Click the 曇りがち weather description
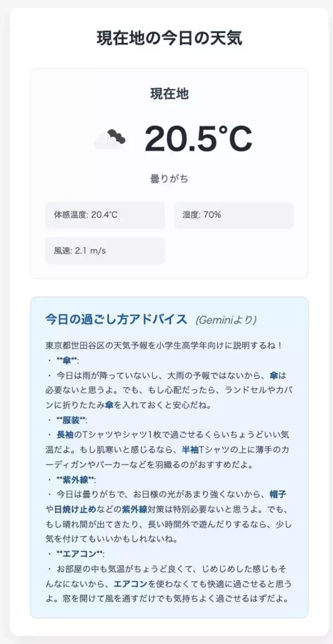Screen dimensions: 333x644 pyautogui.click(x=169, y=178)
